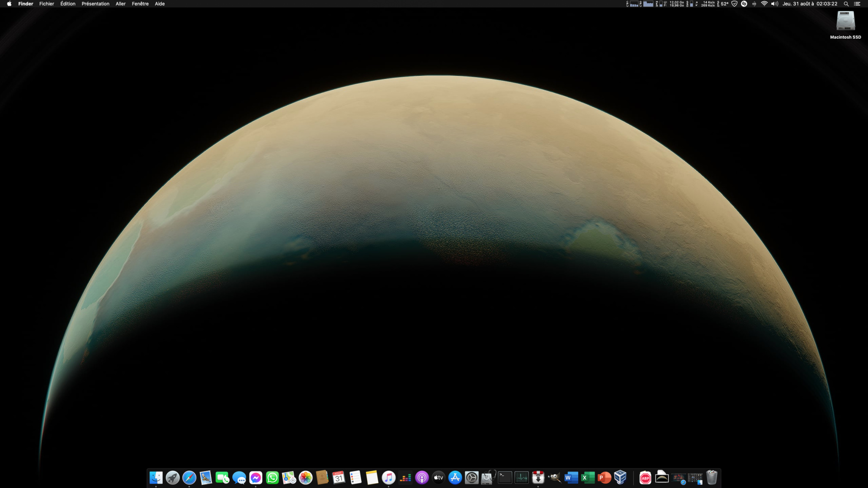Open Maps app in the Dock
This screenshot has width=868, height=488.
pos(289,478)
